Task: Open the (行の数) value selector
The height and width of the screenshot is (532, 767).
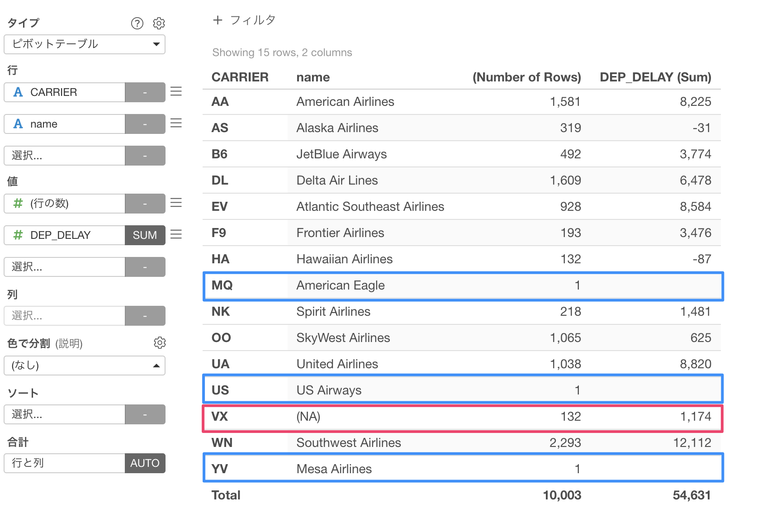Action: click(x=65, y=204)
